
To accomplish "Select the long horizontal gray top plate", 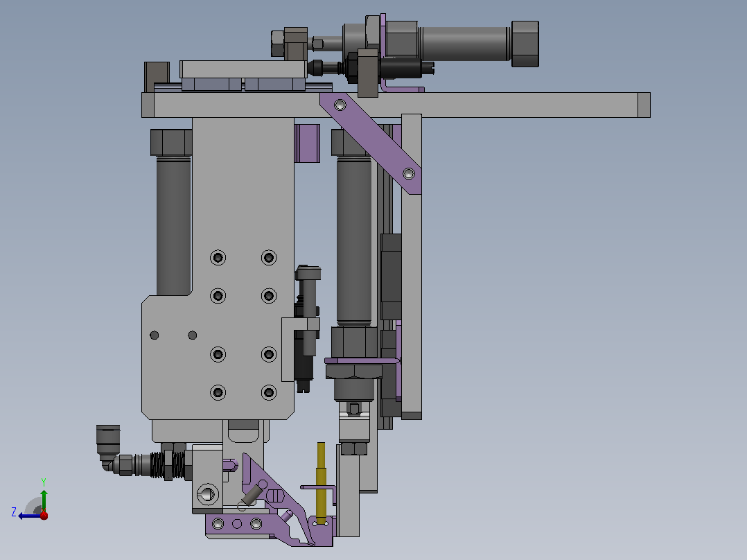I will [x=396, y=105].
